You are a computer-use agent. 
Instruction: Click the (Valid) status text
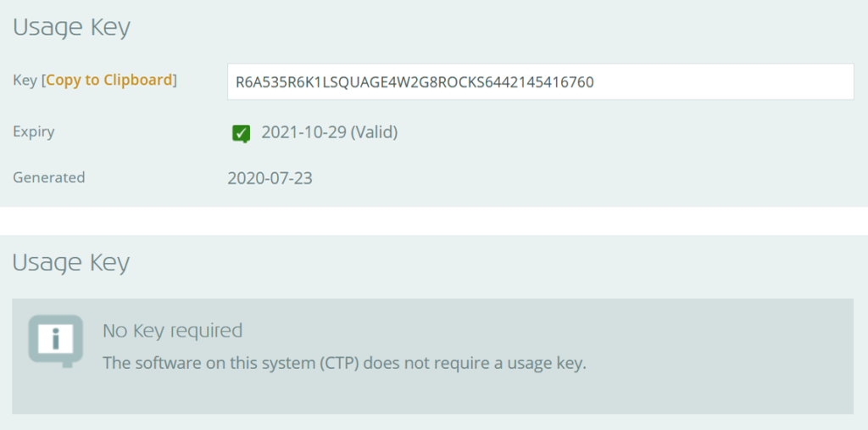(374, 132)
